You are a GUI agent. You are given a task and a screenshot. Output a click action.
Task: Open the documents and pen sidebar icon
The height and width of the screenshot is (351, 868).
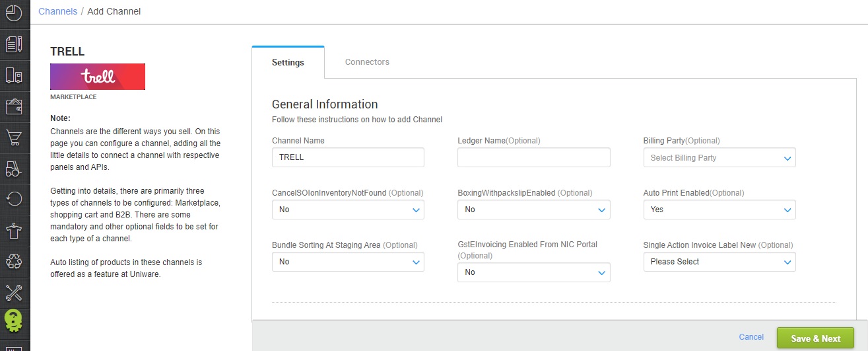pyautogui.click(x=14, y=44)
